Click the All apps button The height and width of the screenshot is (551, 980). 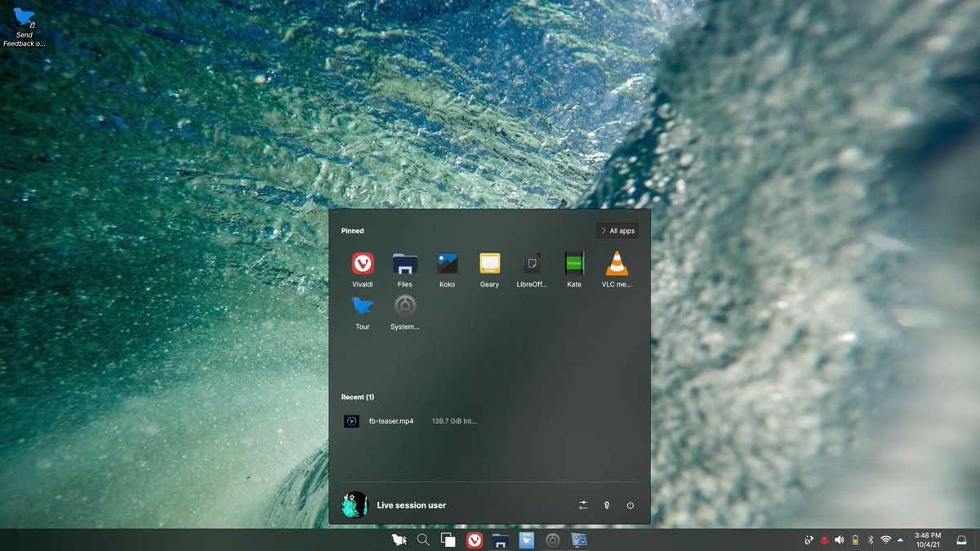pos(617,230)
